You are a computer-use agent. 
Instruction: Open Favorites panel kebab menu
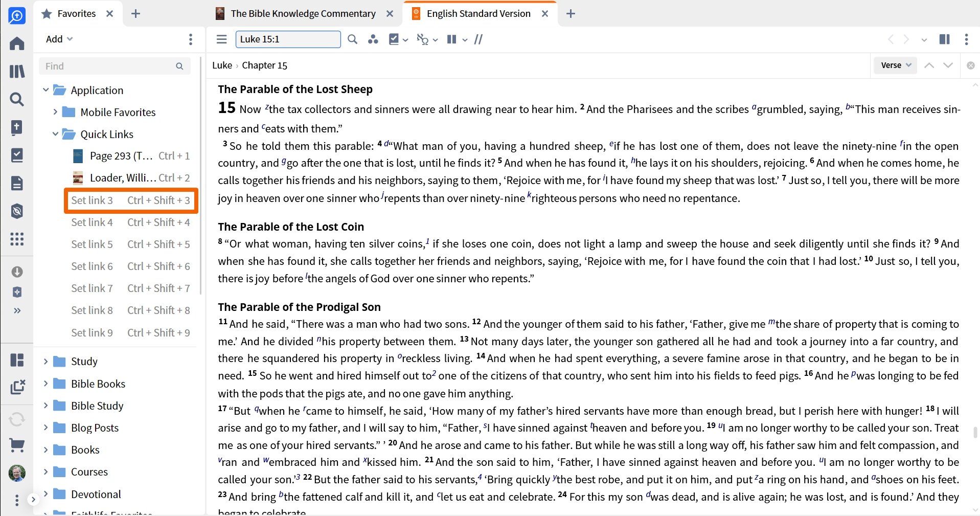[x=191, y=39]
